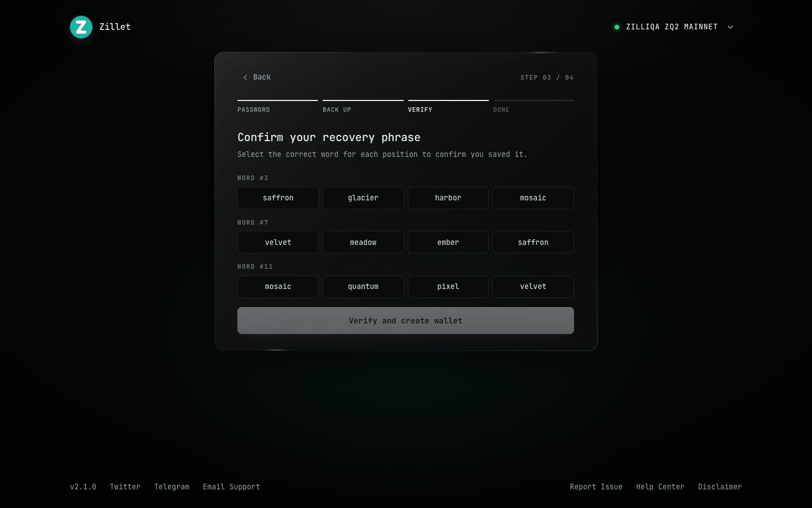Click the Report Issue link
This screenshot has height=508, width=812.
pyautogui.click(x=596, y=487)
